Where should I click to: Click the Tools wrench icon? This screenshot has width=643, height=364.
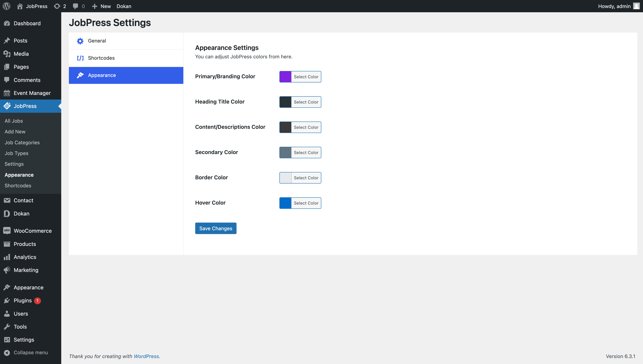click(x=7, y=326)
